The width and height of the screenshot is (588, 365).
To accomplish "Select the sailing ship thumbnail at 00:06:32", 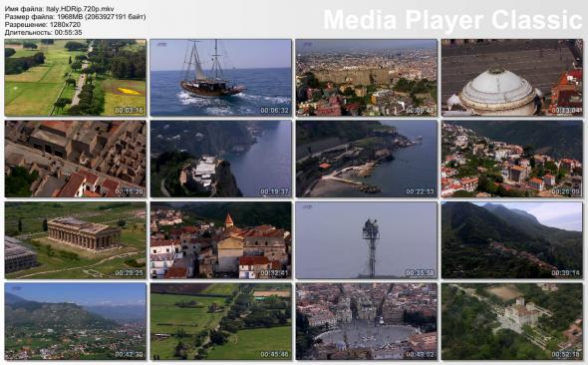I will (x=221, y=77).
